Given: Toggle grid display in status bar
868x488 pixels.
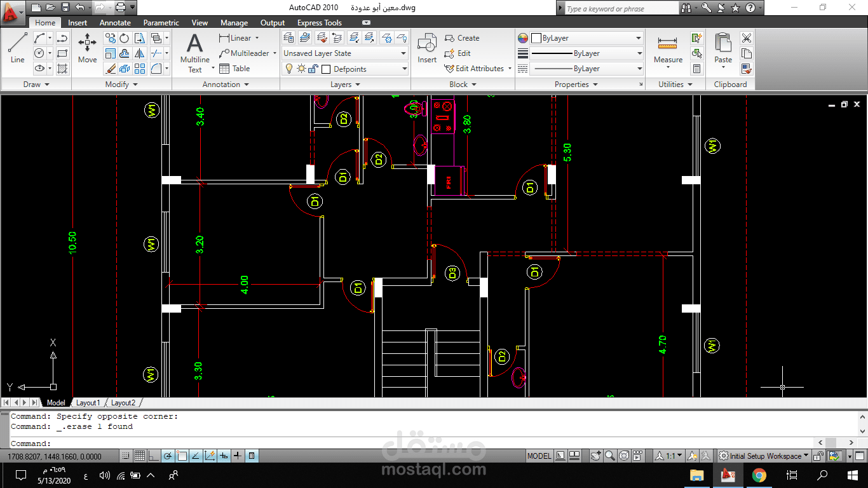Looking at the screenshot, I should 139,456.
